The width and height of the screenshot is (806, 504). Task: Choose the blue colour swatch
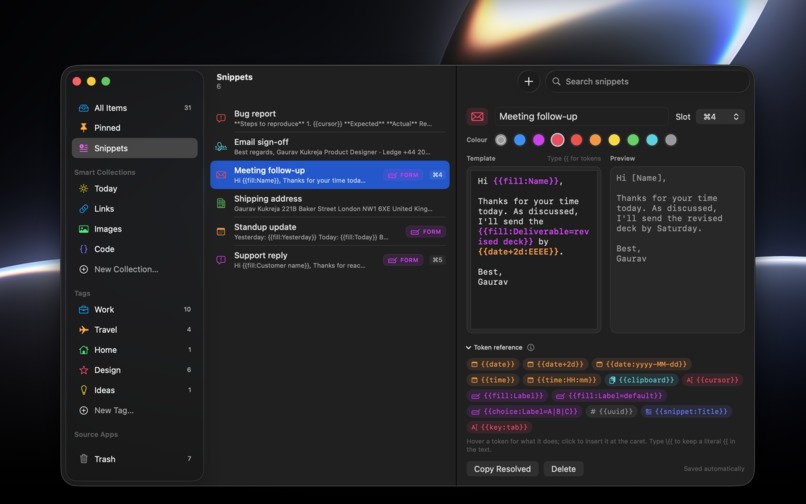(520, 140)
